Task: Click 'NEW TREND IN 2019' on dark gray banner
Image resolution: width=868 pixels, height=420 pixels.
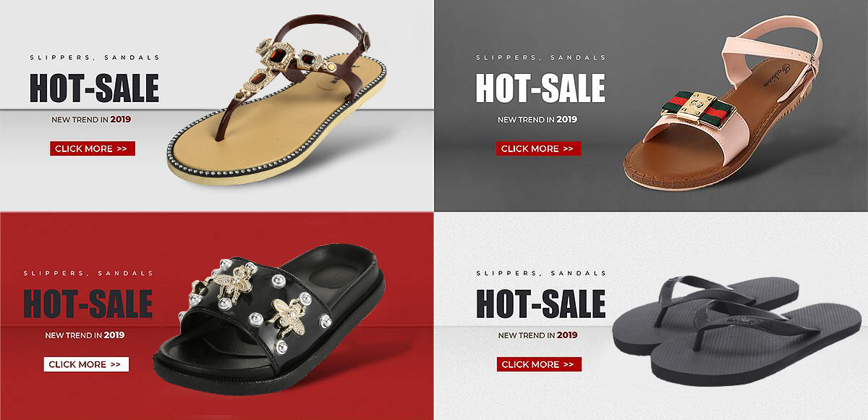Action: 537,119
